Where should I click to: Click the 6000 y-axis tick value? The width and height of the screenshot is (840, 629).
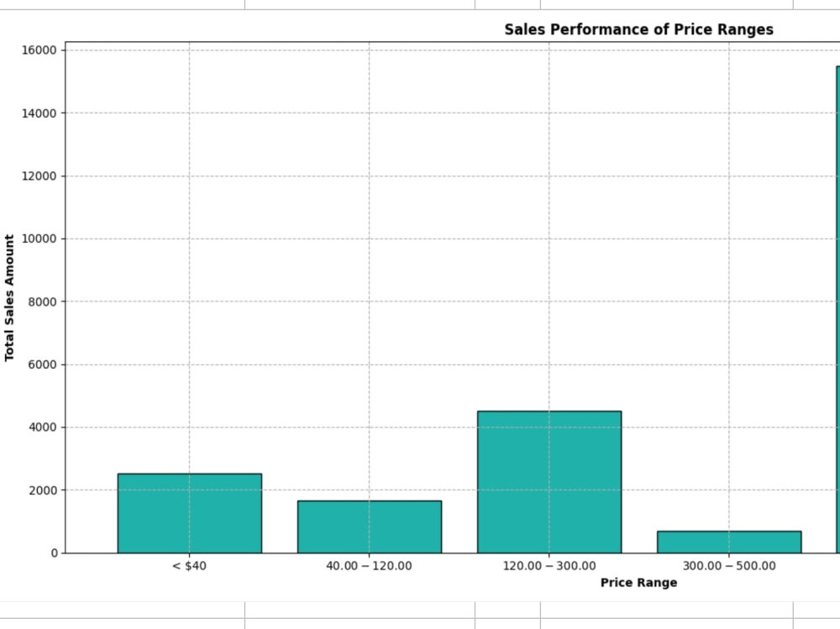(x=42, y=364)
